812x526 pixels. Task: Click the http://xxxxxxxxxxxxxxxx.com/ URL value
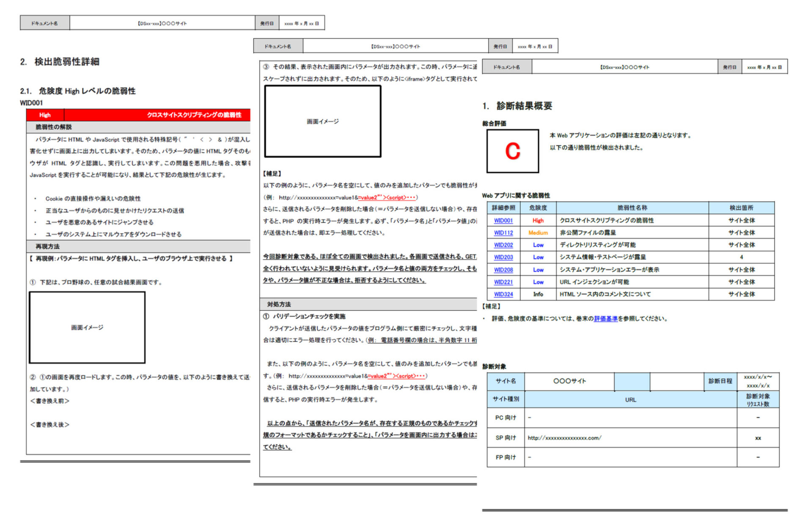tap(564, 438)
